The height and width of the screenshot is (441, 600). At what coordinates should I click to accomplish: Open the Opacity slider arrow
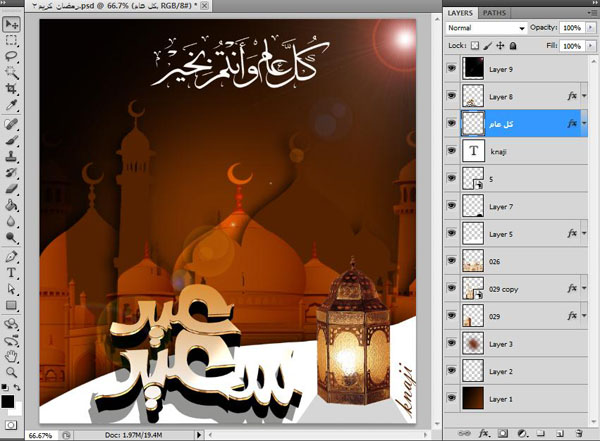click(x=592, y=29)
